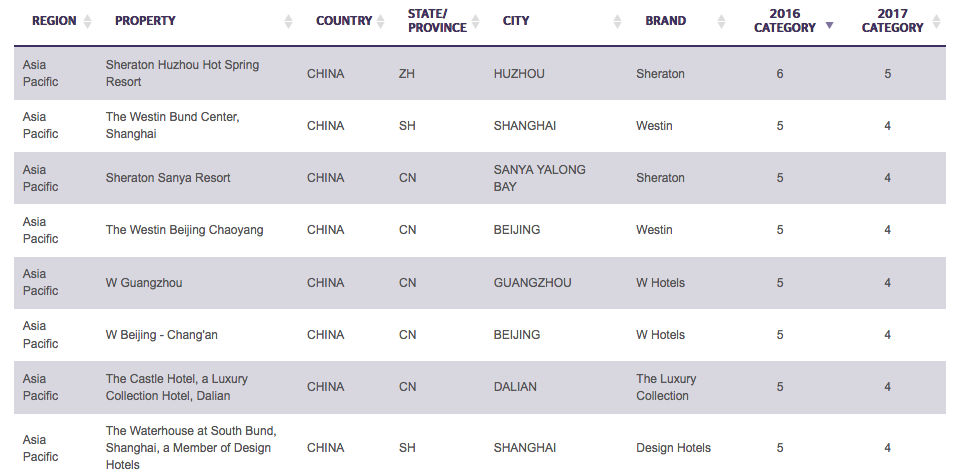959x473 pixels.
Task: Click the CITY column header label
Action: pos(516,21)
